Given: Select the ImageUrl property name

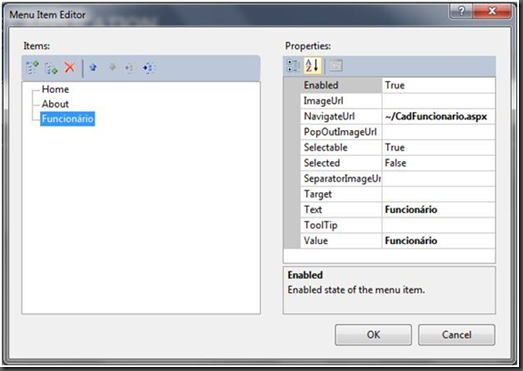Looking at the screenshot, I should pyautogui.click(x=341, y=101).
